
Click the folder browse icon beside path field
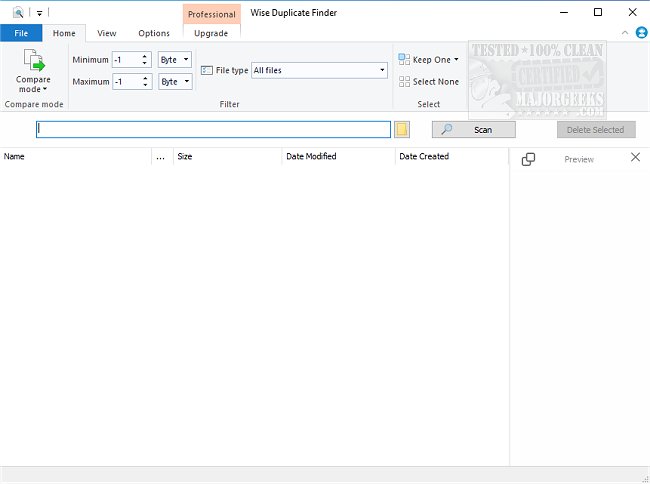[402, 130]
